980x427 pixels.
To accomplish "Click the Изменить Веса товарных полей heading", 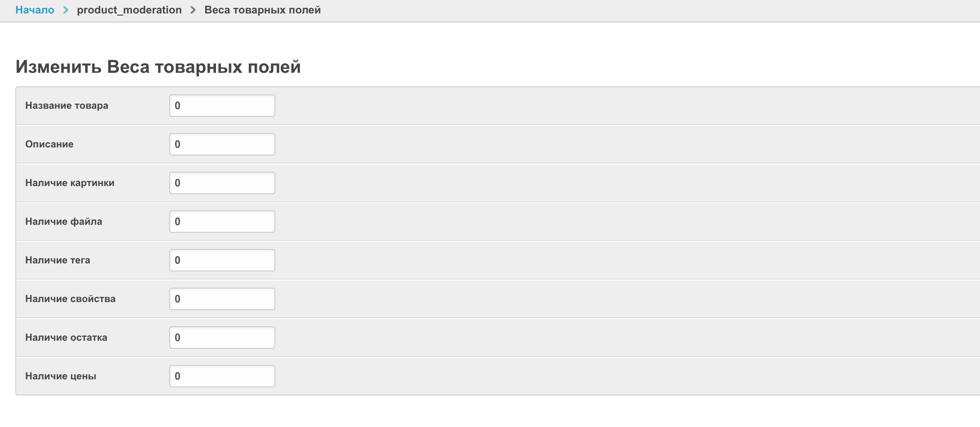I will coord(158,67).
